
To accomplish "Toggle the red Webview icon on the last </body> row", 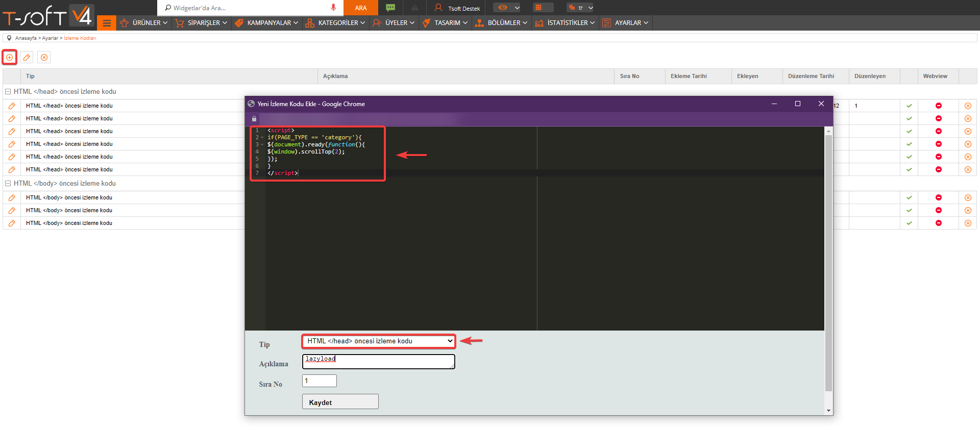I will coord(938,223).
